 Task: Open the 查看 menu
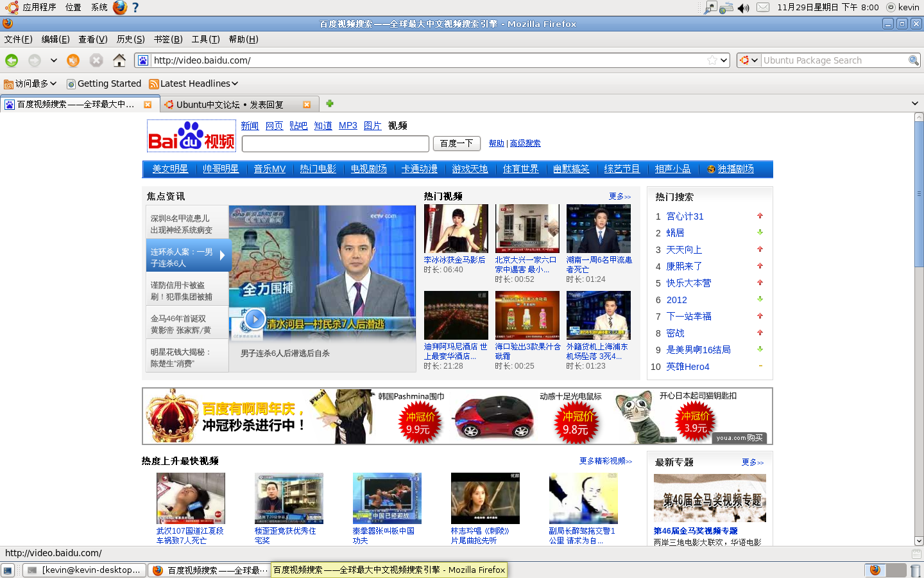point(93,39)
